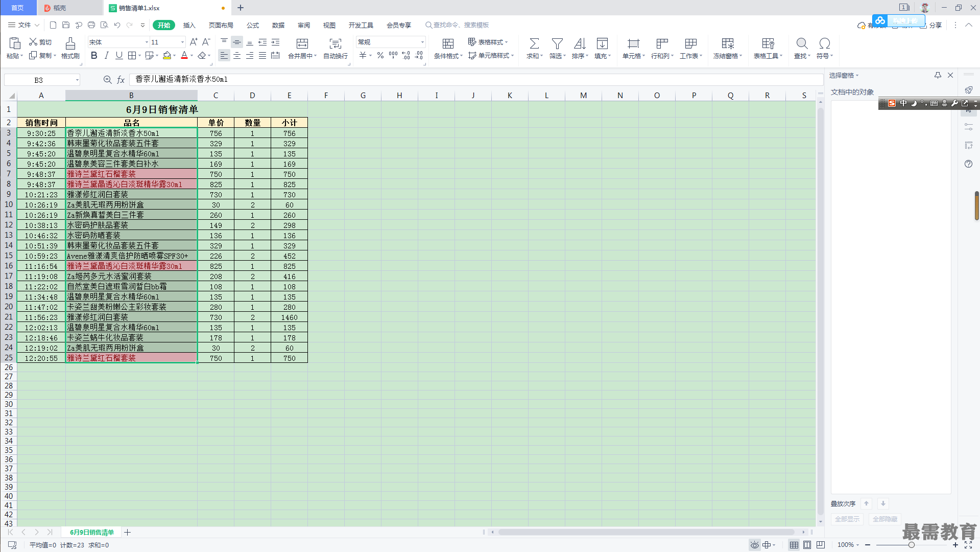Enable horizontal center alignment
Screen dimensions: 980x552
tap(237, 55)
